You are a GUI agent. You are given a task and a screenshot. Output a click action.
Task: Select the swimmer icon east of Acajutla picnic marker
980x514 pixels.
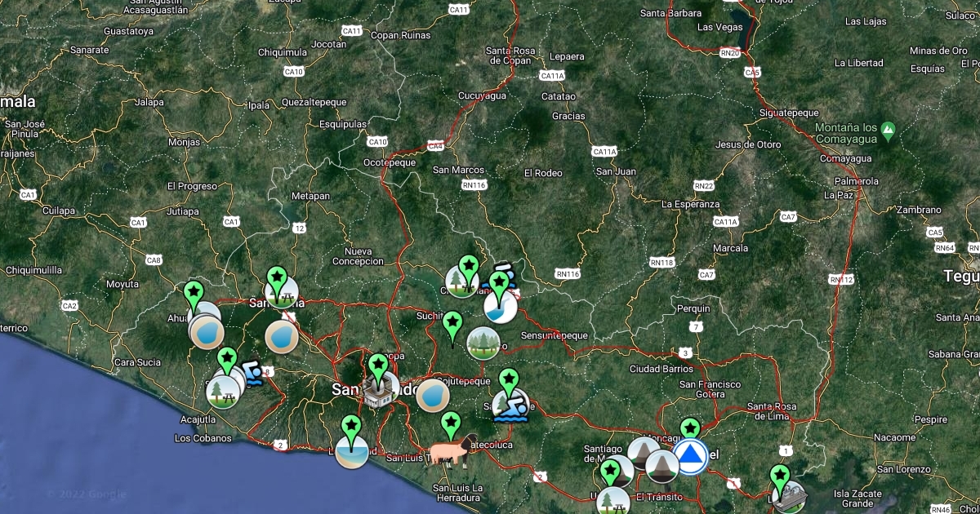pyautogui.click(x=254, y=374)
